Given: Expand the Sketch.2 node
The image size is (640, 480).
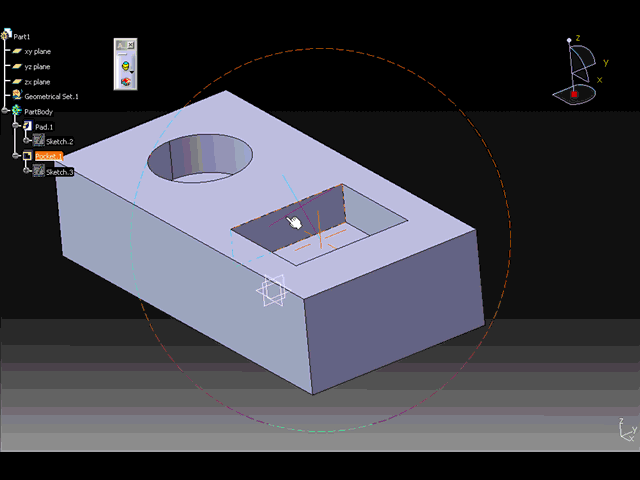Looking at the screenshot, I should (26, 140).
